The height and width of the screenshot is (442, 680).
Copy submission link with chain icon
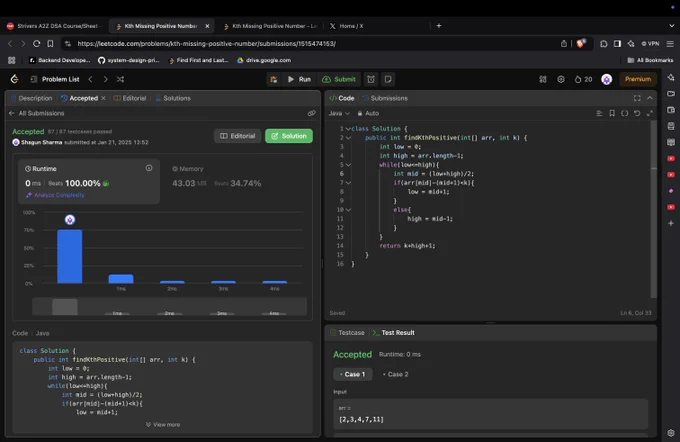click(x=311, y=113)
